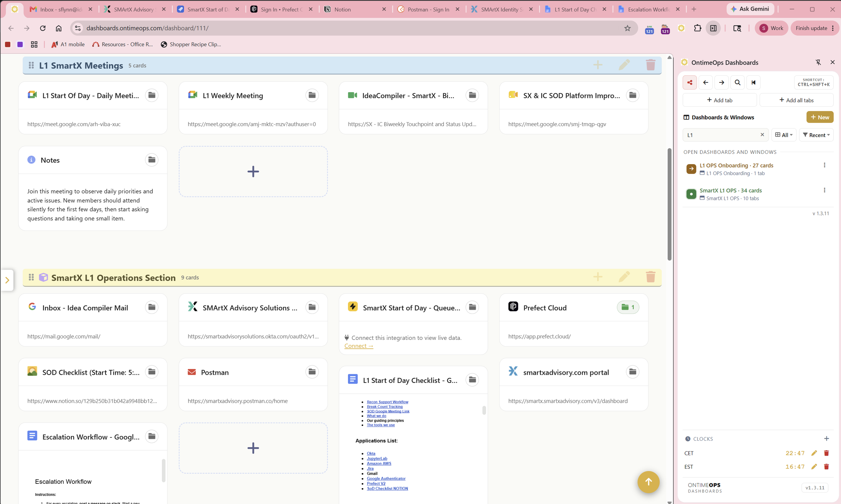The width and height of the screenshot is (841, 504).
Task: Delete the L1 SmartX Meetings section
Action: pyautogui.click(x=651, y=65)
